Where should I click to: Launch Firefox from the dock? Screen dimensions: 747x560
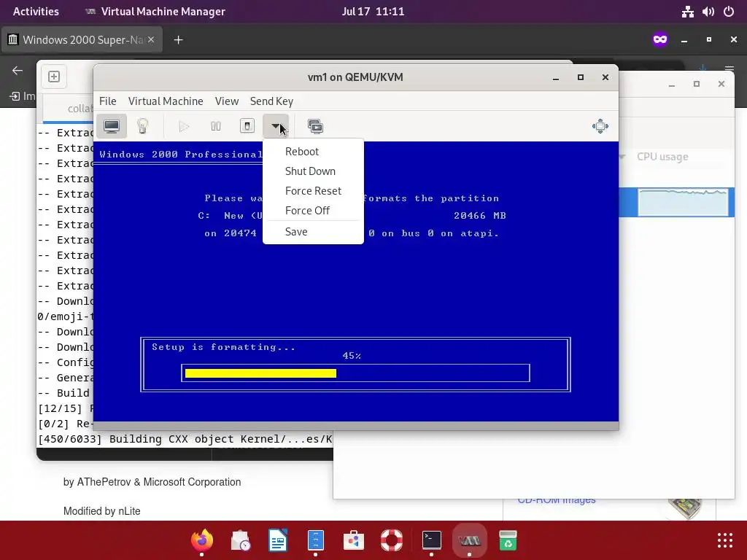click(x=201, y=540)
